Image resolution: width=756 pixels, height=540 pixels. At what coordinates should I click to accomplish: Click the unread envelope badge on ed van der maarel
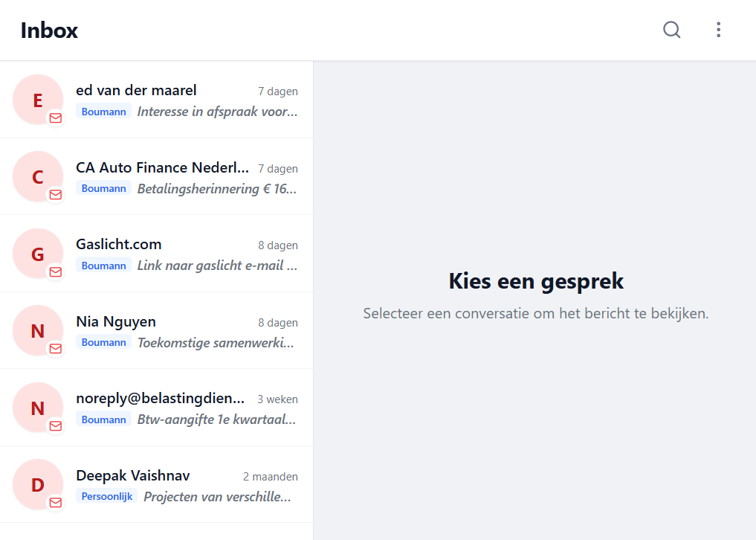pyautogui.click(x=55, y=118)
